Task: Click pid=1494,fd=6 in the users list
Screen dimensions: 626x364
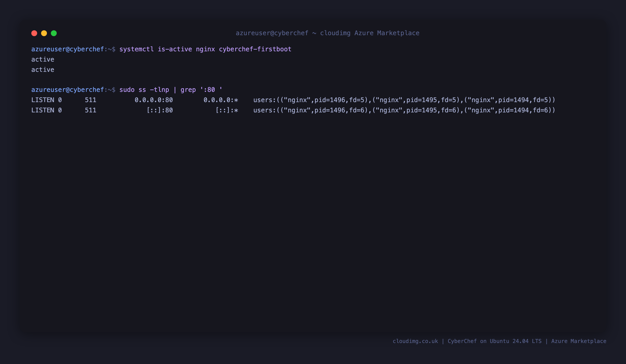Action: 523,110
